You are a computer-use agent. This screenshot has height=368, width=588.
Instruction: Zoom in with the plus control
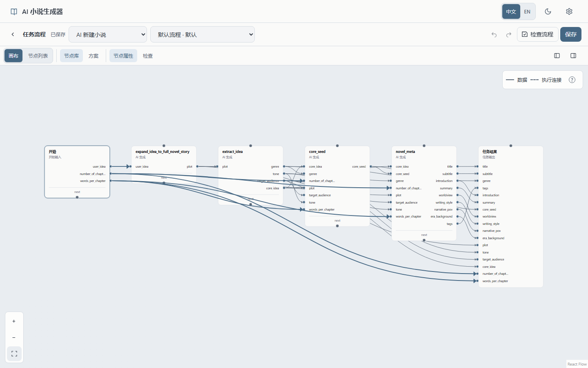coord(14,321)
